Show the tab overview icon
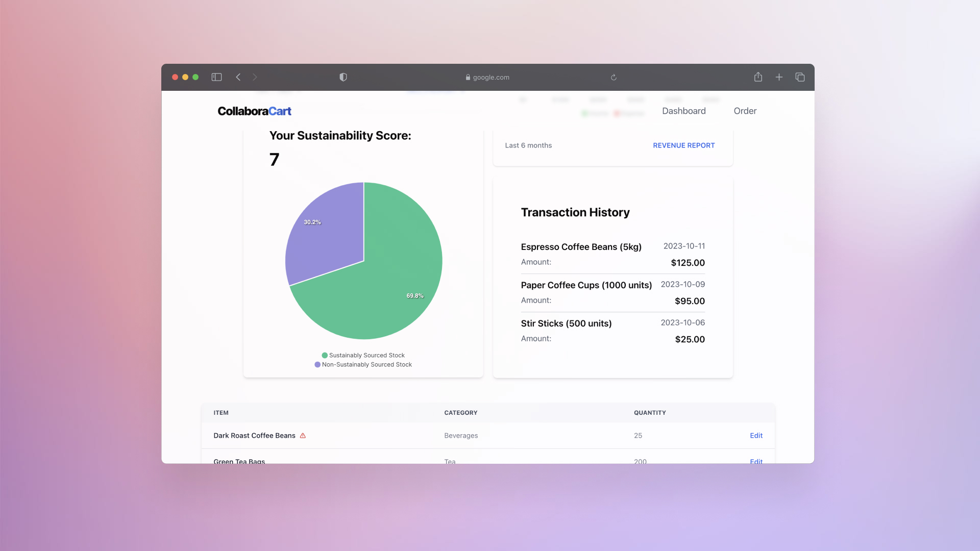 (x=800, y=77)
